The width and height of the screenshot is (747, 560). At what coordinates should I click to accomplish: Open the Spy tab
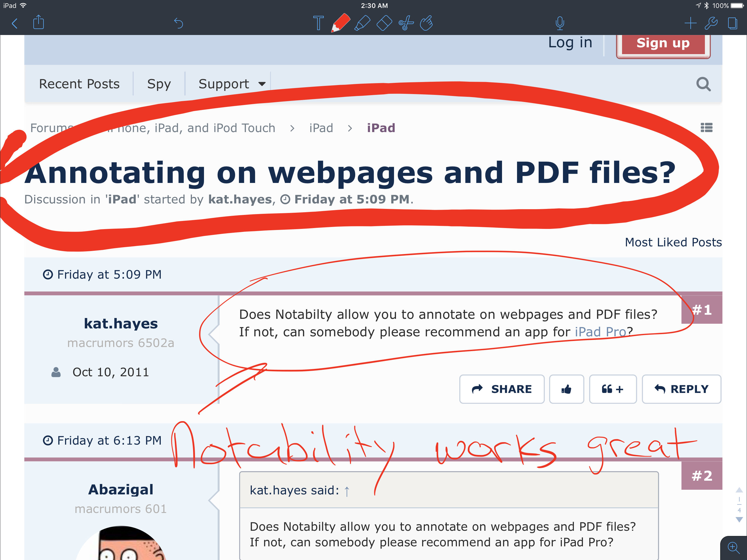point(159,84)
